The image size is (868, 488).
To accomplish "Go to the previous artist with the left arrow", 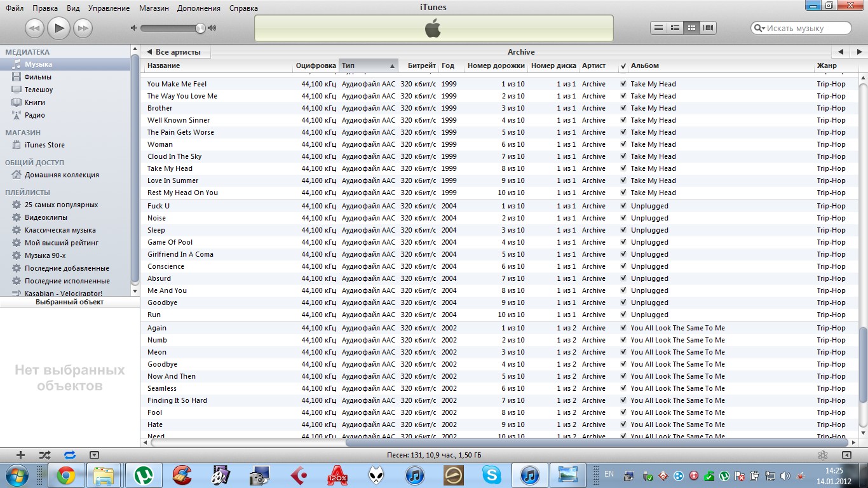I will click(840, 52).
